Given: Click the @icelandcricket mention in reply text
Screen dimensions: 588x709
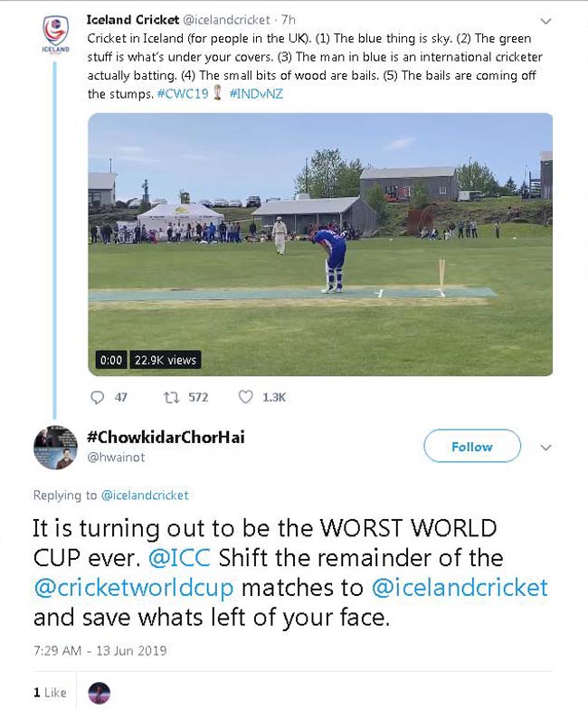Looking at the screenshot, I should (x=460, y=588).
